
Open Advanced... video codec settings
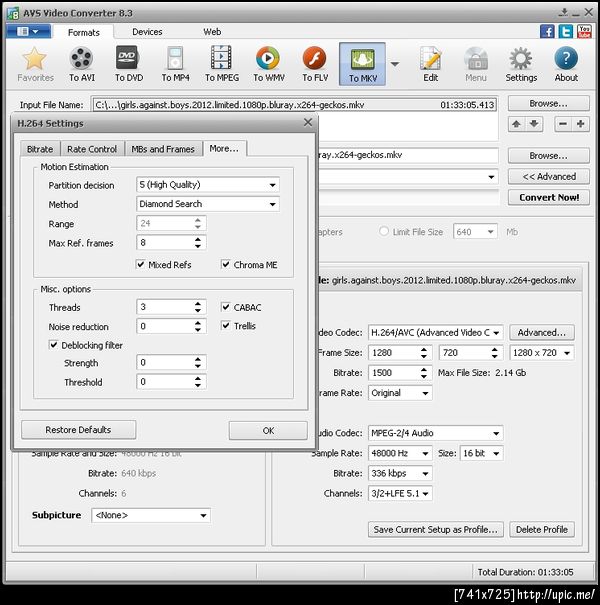pyautogui.click(x=542, y=332)
